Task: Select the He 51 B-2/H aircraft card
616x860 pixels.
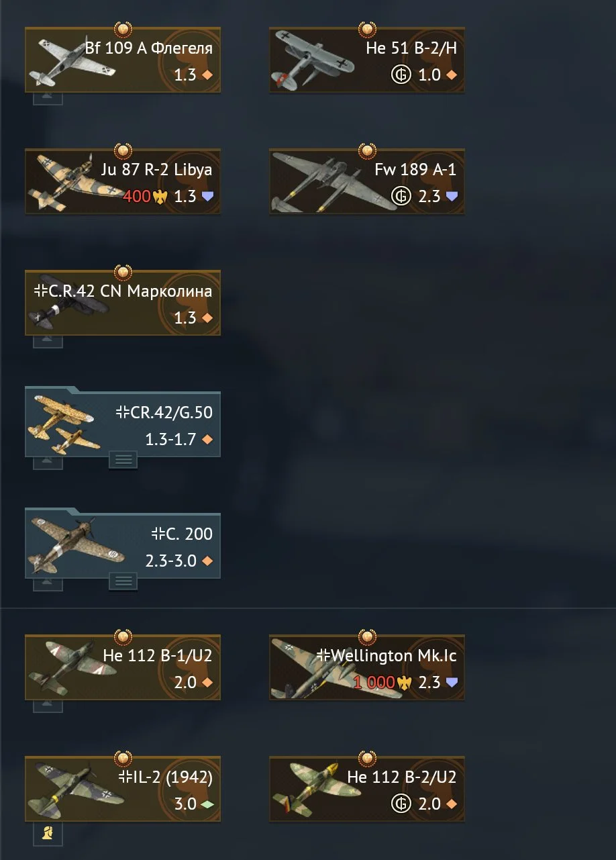Action: 367,60
